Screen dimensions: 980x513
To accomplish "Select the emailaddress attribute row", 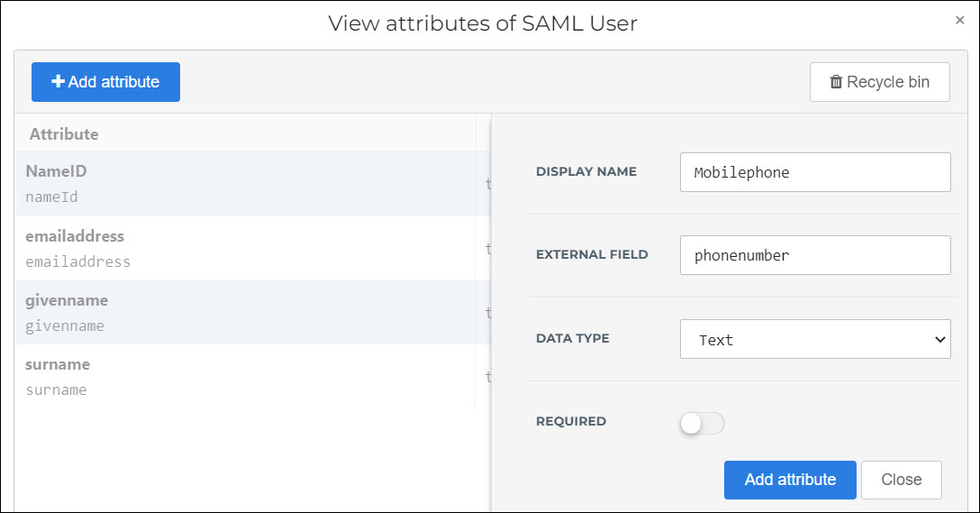I will pos(253,248).
